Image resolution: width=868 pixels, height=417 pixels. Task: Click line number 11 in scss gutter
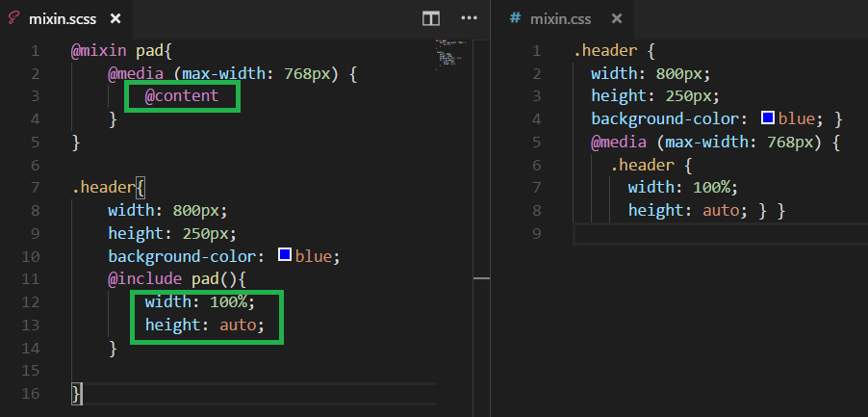(x=31, y=278)
